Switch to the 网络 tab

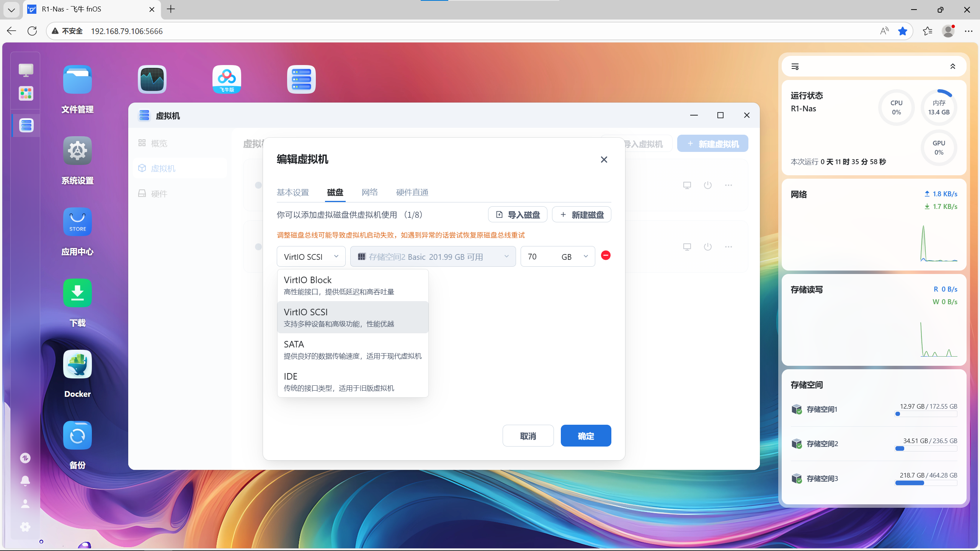[369, 192]
